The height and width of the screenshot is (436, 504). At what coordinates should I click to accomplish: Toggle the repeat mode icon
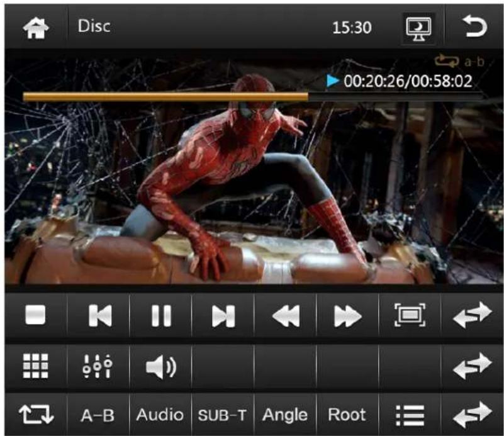pos(36,414)
